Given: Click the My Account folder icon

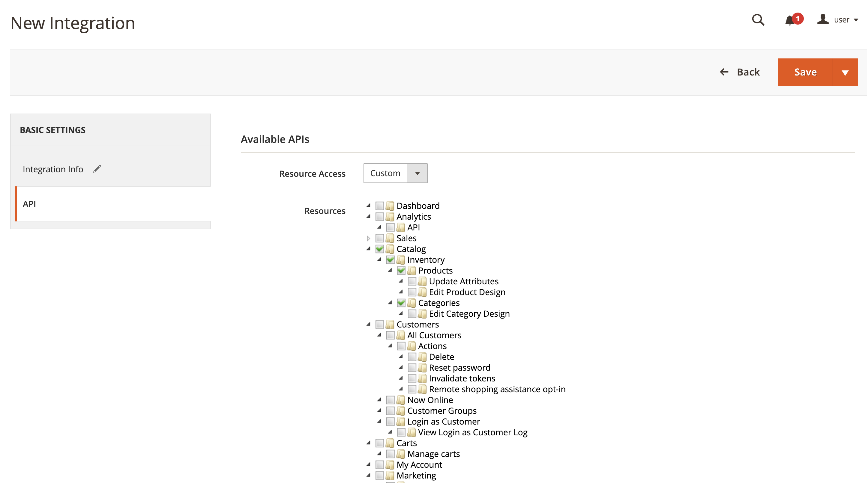Looking at the screenshot, I should 390,464.
